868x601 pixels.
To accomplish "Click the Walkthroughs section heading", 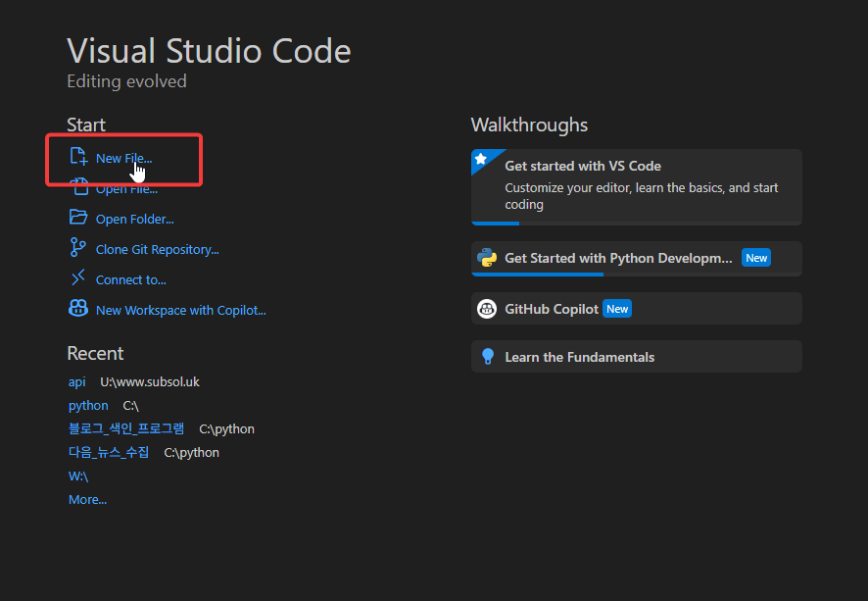I will [x=529, y=125].
